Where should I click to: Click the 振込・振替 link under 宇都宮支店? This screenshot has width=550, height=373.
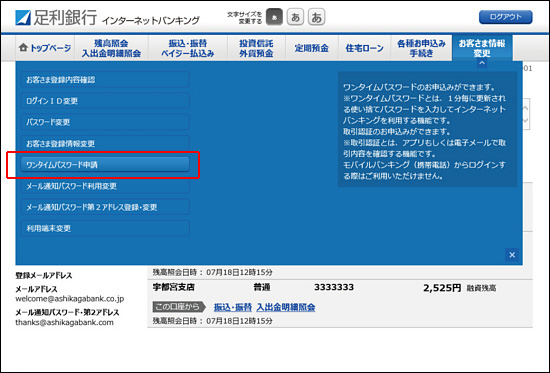pyautogui.click(x=233, y=307)
